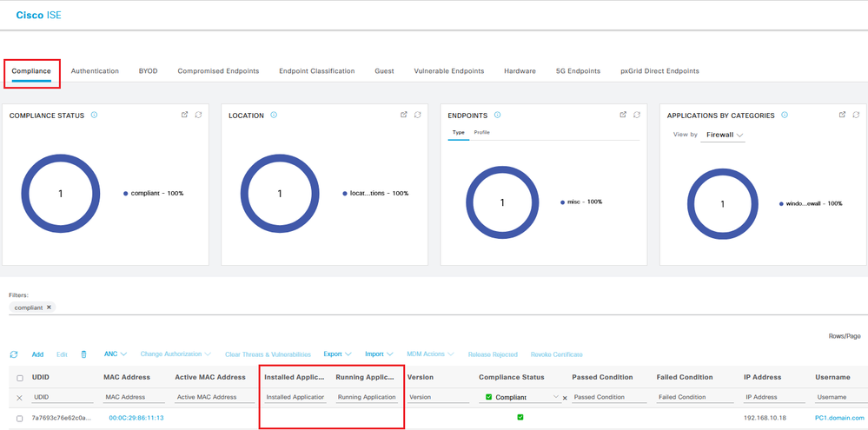Click the Release Rejected button

click(493, 354)
